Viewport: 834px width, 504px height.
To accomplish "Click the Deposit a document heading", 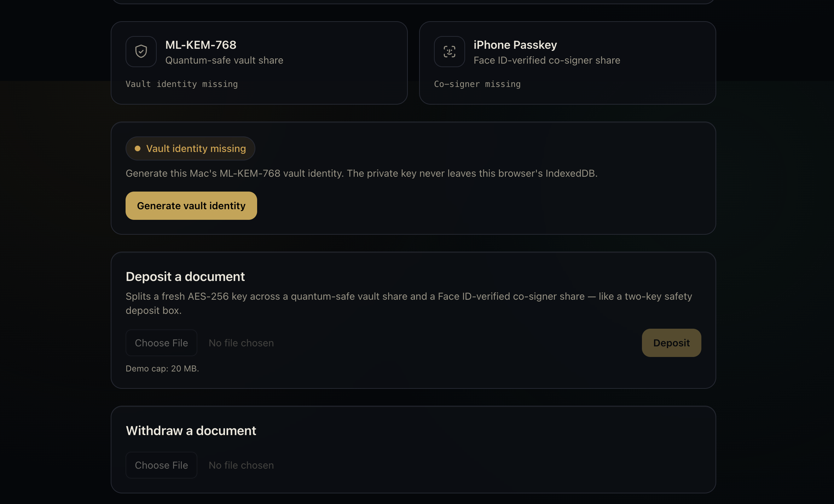I will point(185,276).
